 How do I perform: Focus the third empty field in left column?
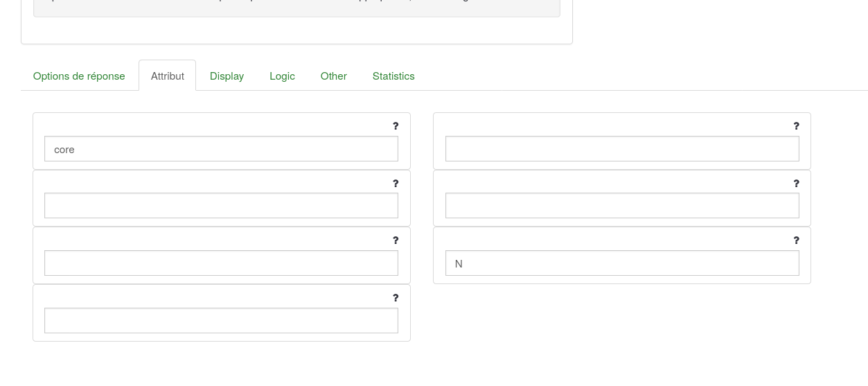[x=221, y=263]
